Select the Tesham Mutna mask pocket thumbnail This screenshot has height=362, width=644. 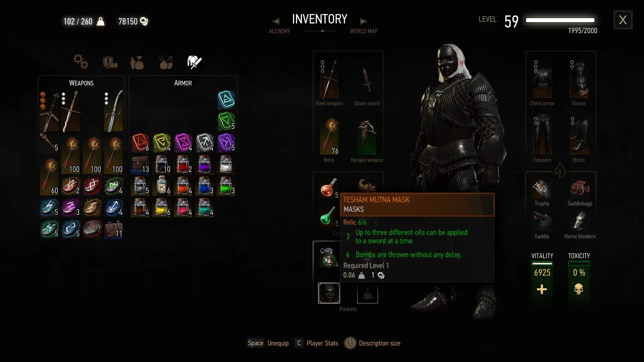click(x=329, y=293)
